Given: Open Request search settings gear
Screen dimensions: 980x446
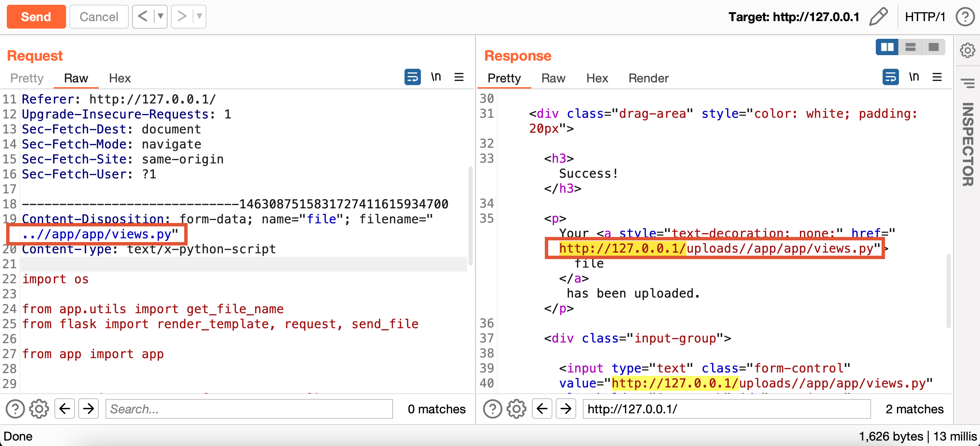Looking at the screenshot, I should pyautogui.click(x=39, y=409).
